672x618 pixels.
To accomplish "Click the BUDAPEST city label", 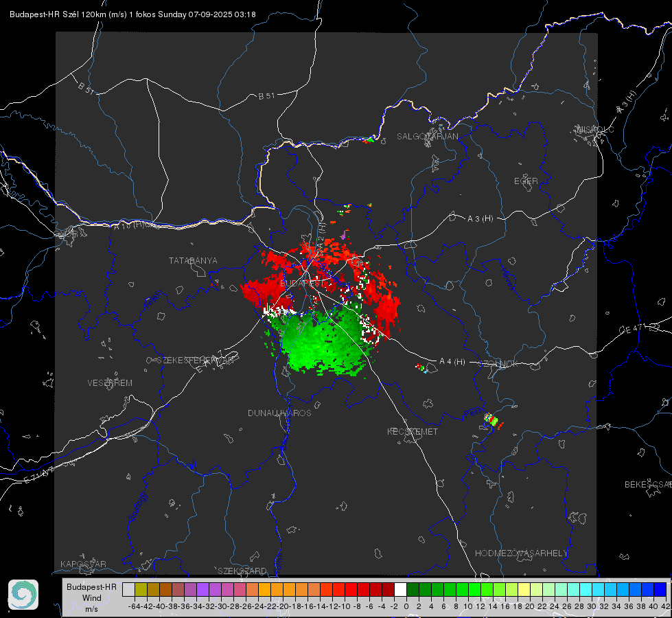I will 302,284.
